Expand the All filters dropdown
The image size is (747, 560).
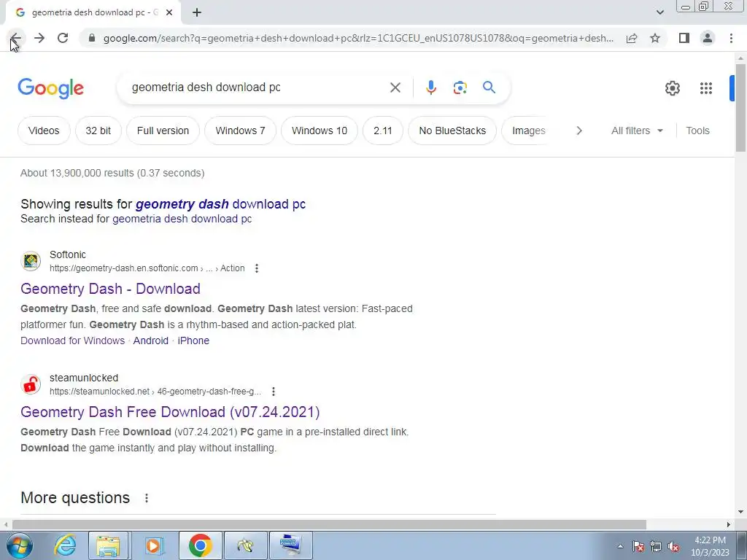[x=637, y=131]
